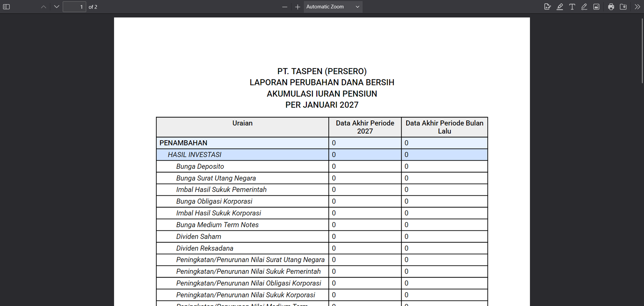This screenshot has width=644, height=306.
Task: Click the PENAMBAHAN row label
Action: 183,143
